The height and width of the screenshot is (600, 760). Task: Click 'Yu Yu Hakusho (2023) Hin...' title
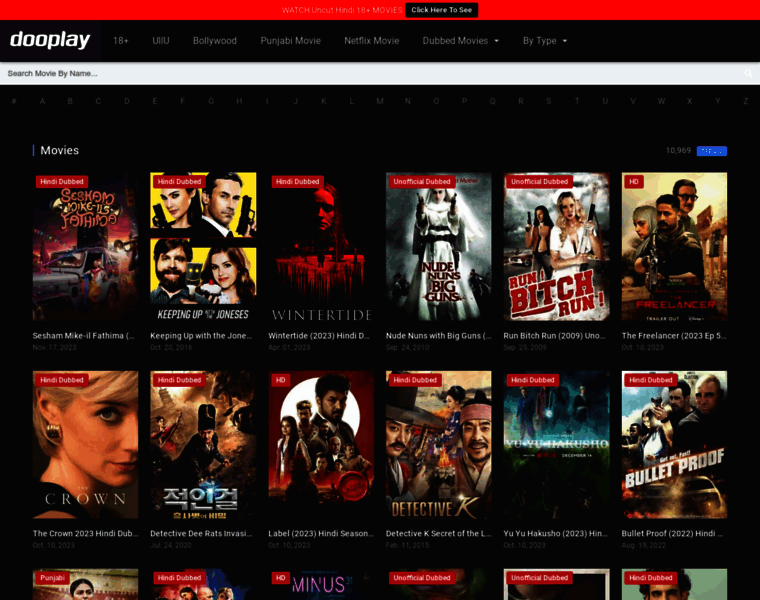click(x=555, y=533)
